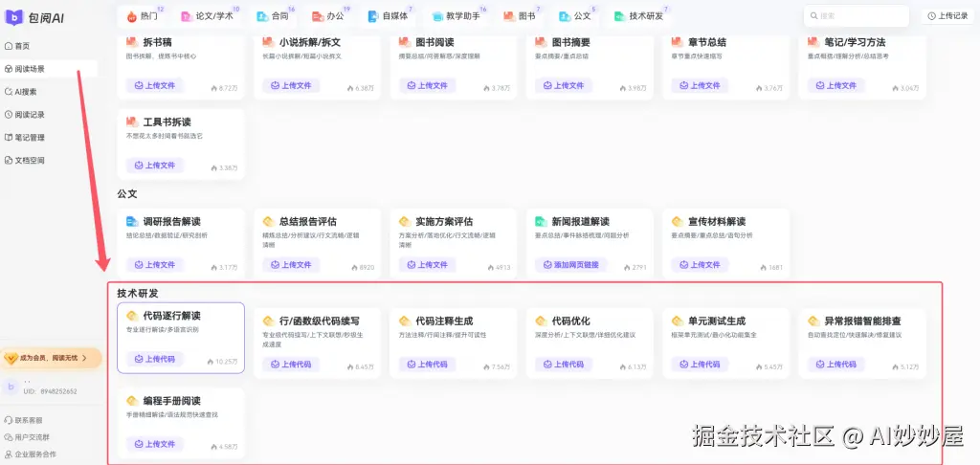This screenshot has height=465, width=980.
Task: Switch to the 图书 tab
Action: click(x=519, y=16)
